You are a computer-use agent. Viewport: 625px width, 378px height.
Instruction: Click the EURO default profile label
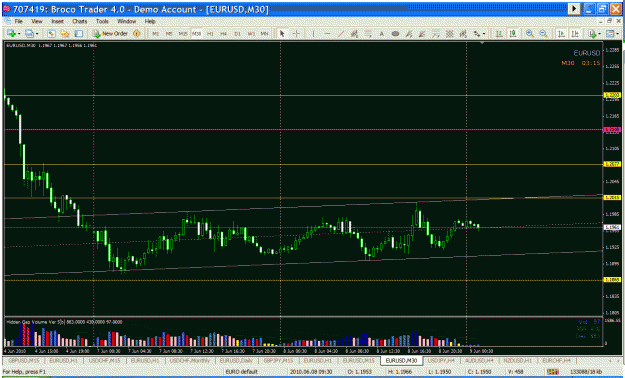(x=241, y=372)
